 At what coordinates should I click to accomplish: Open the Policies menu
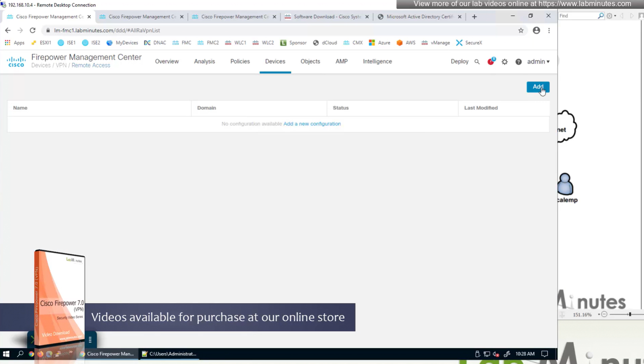(240, 61)
